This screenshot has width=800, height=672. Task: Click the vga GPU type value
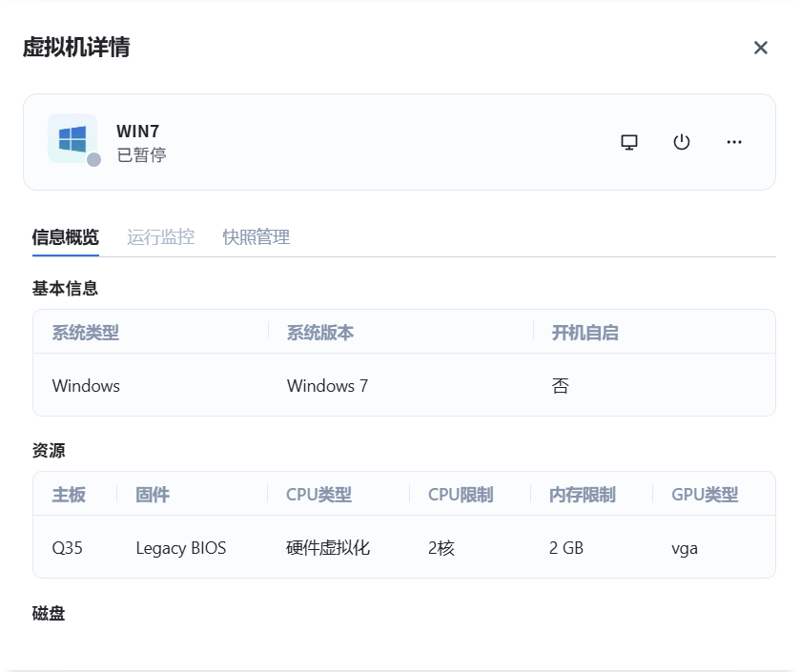click(685, 548)
